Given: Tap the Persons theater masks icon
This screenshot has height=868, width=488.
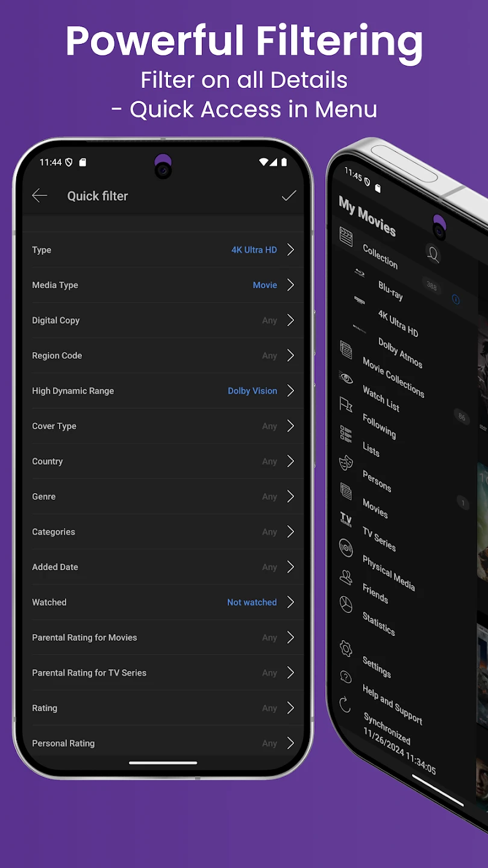Looking at the screenshot, I should (346, 462).
